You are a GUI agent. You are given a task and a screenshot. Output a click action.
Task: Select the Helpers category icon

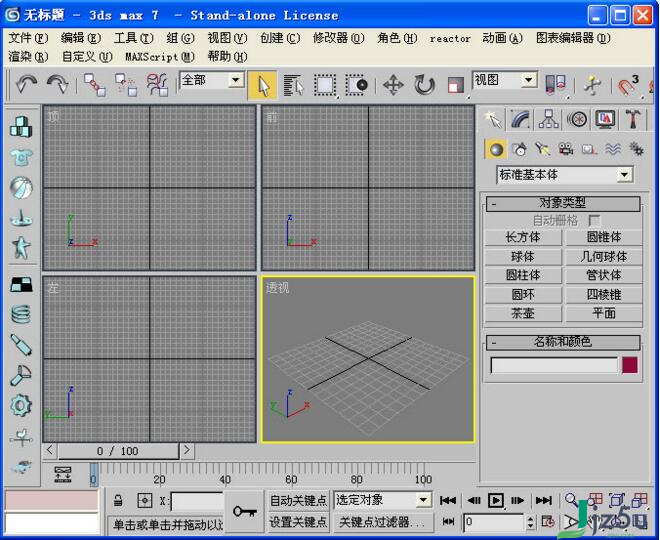coord(589,149)
